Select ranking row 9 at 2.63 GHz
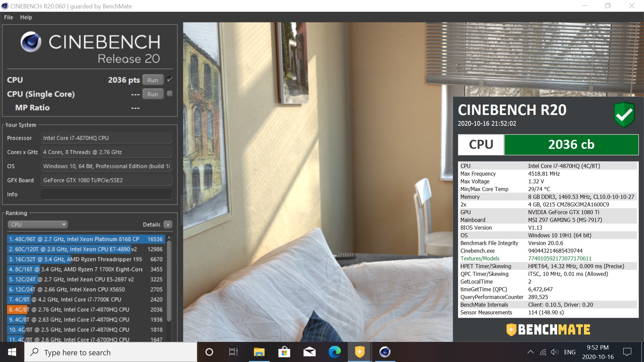The height and width of the screenshot is (362, 644). tap(86, 319)
